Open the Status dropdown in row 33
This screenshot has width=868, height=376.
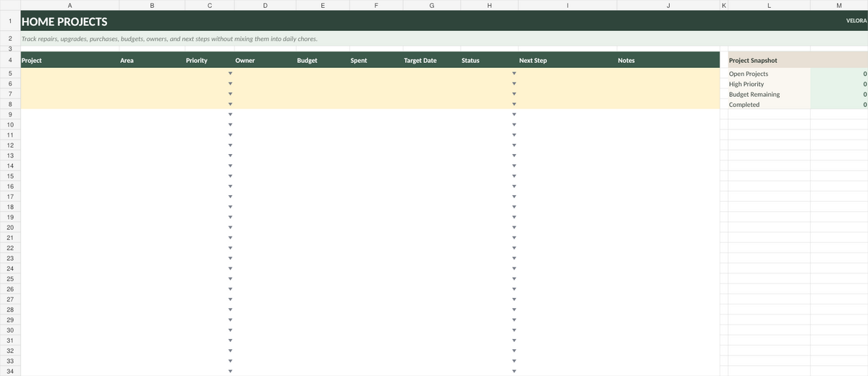coord(514,360)
